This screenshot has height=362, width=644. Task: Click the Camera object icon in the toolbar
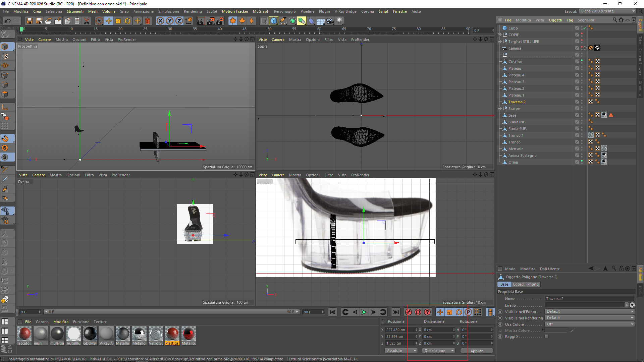coord(330,21)
